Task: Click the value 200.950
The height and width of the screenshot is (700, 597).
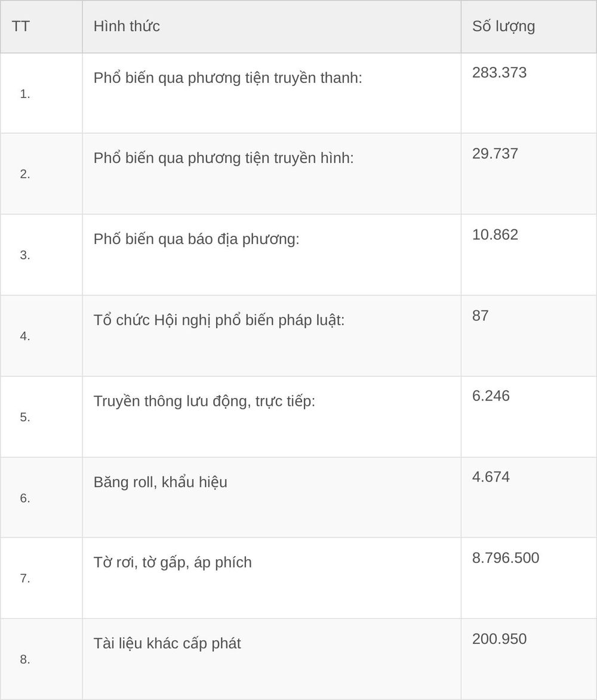Action: coord(499,639)
